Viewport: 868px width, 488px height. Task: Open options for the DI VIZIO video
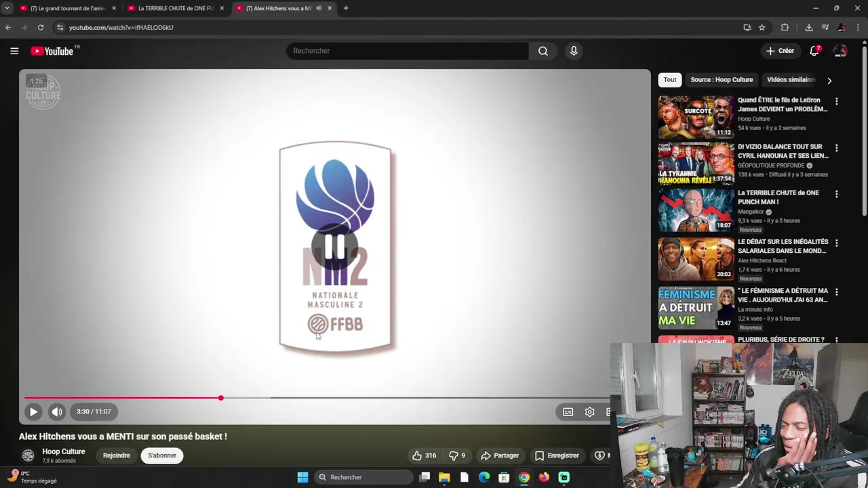point(836,148)
